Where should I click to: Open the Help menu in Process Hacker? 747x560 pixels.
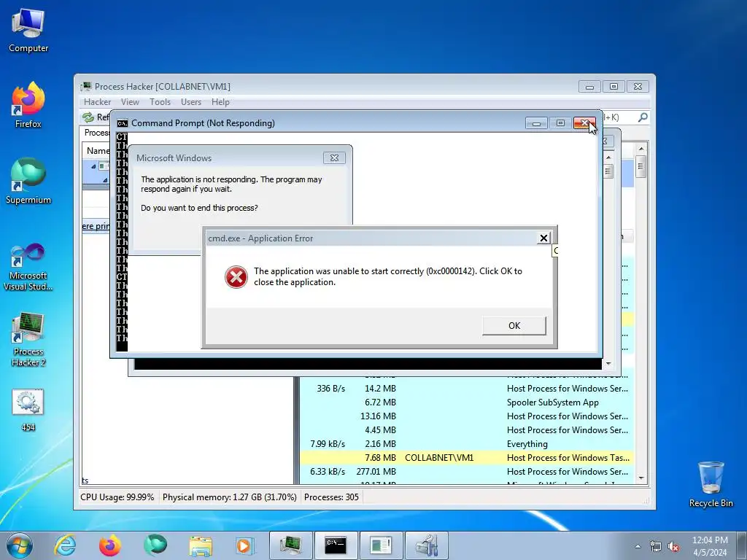[x=220, y=102]
